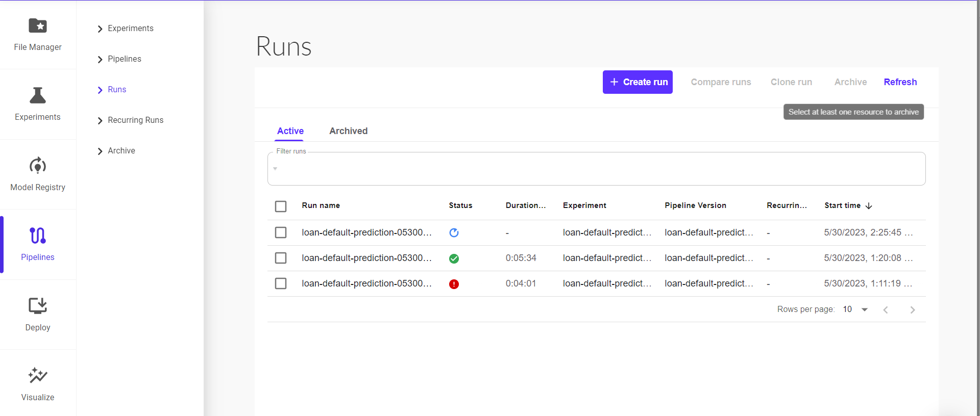Click the Archive toolbar button
Image resolution: width=980 pixels, height=416 pixels.
(x=850, y=82)
